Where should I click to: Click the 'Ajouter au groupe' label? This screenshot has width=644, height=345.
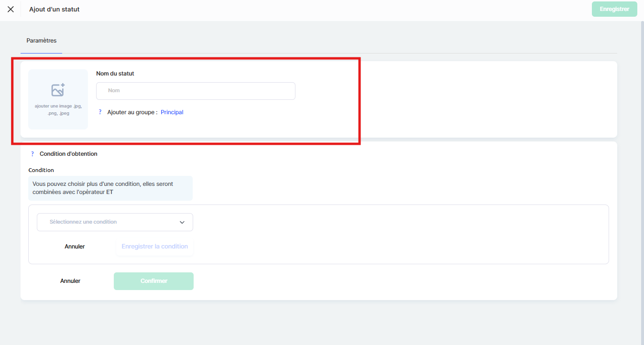click(x=132, y=112)
